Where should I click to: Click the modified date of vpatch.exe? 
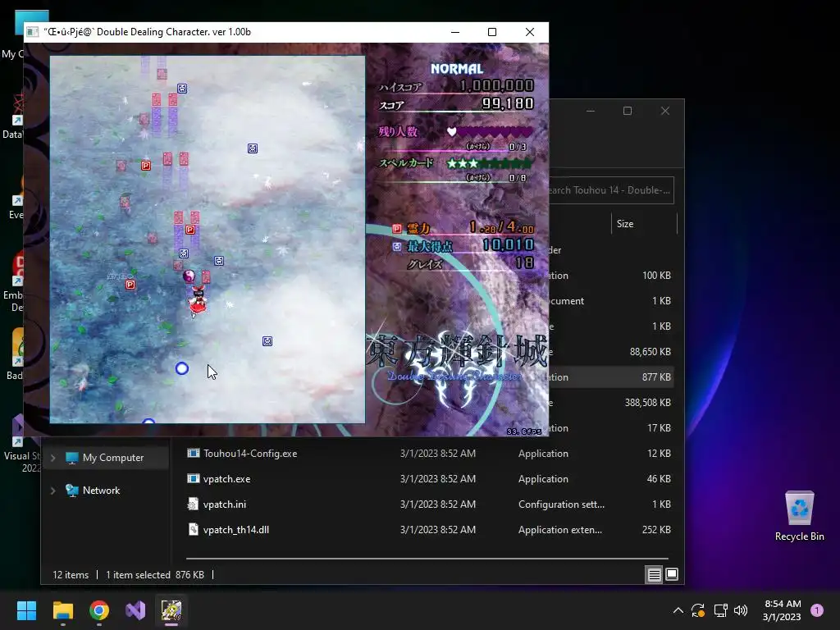[x=438, y=478]
